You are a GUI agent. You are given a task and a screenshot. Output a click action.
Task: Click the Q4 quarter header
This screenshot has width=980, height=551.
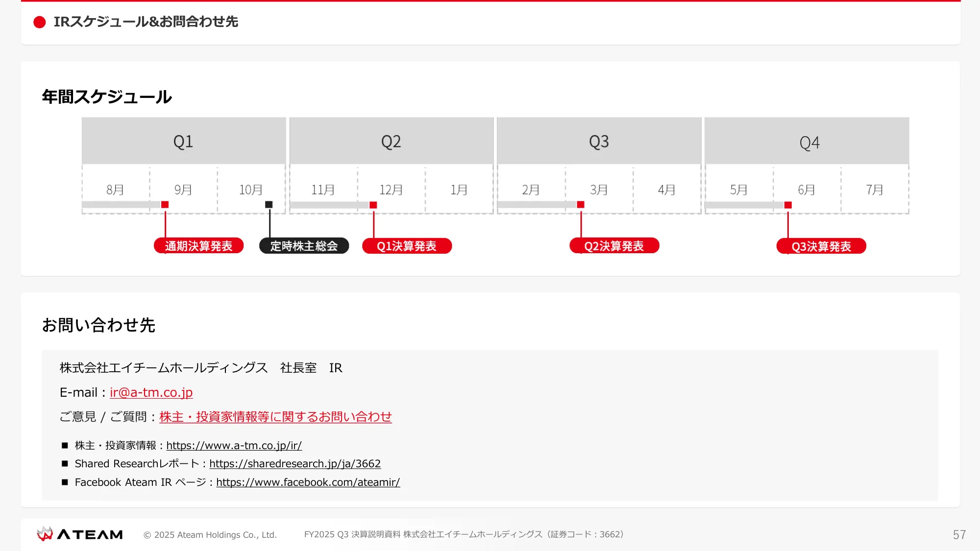[x=809, y=142]
